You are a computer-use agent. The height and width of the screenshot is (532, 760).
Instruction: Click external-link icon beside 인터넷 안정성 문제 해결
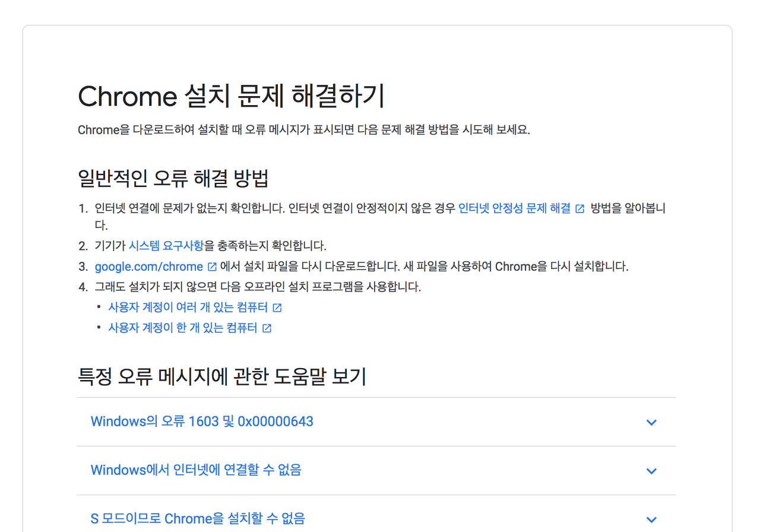coord(580,209)
